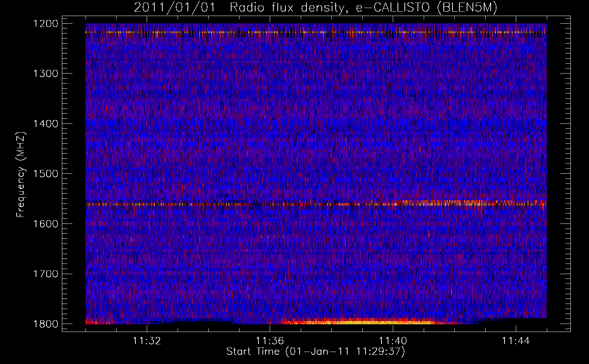
Task: Click the 1700 frequency axis label
Action: [x=46, y=274]
